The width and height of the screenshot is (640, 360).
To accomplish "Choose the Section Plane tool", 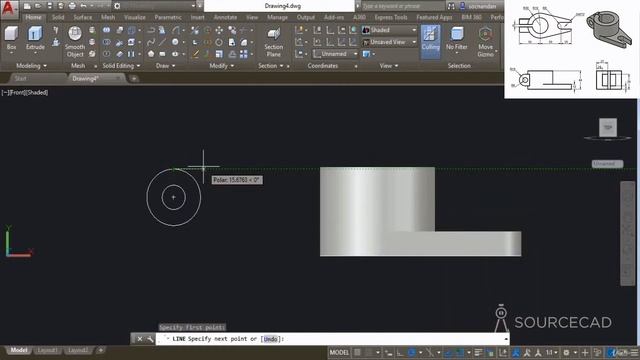I will 273,42.
